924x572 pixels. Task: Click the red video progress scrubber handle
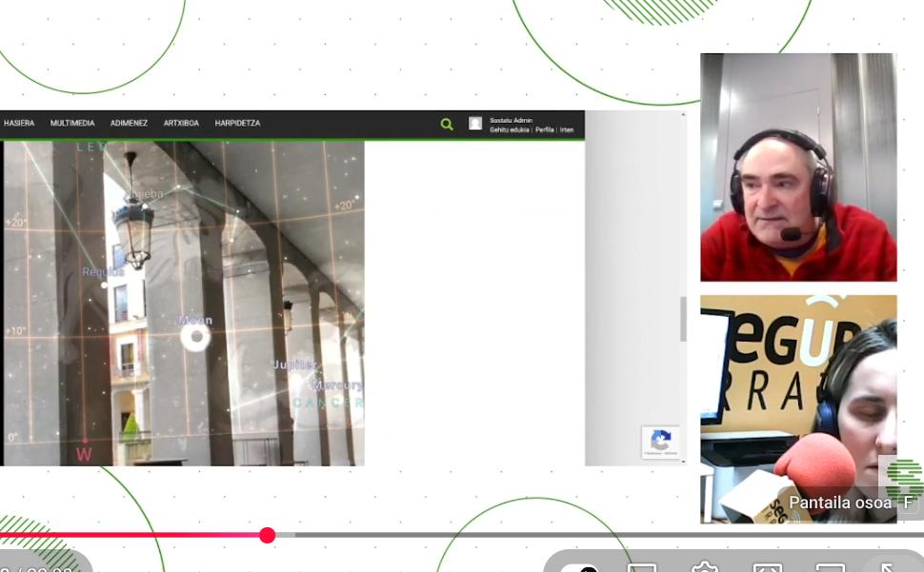point(268,535)
